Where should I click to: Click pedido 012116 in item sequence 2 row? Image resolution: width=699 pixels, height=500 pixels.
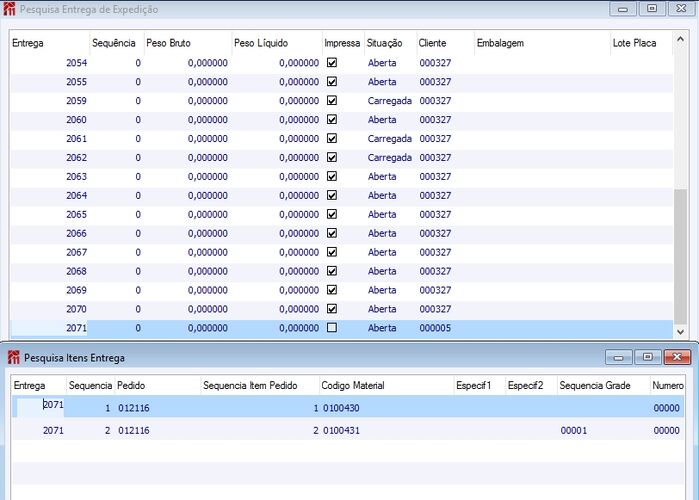pyautogui.click(x=134, y=430)
